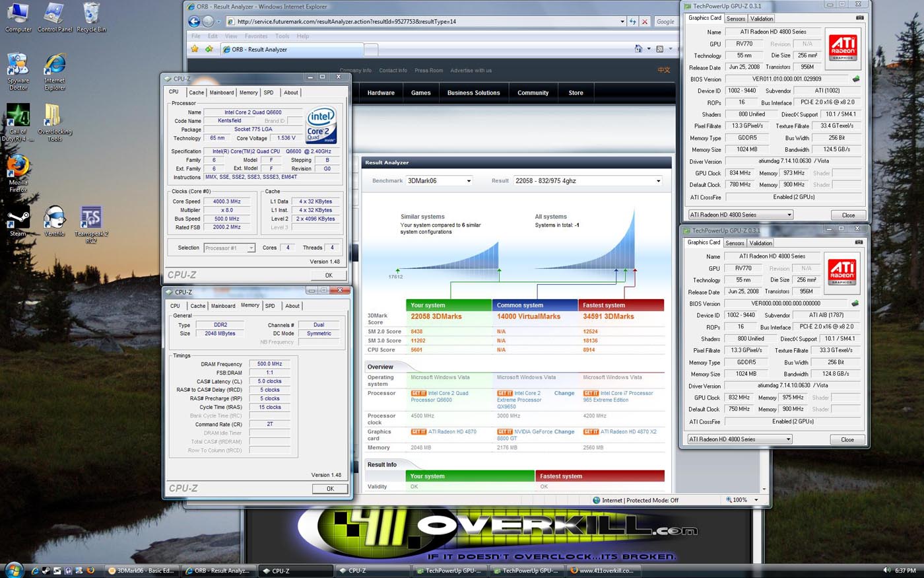Select the Ventrilo desktop icon
Image resolution: width=924 pixels, height=578 pixels.
pyautogui.click(x=54, y=221)
